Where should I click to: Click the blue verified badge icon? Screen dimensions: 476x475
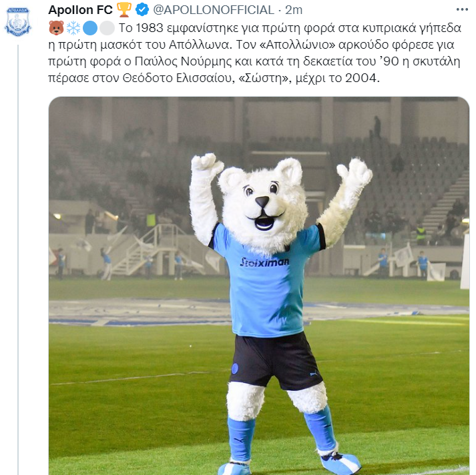tap(143, 9)
